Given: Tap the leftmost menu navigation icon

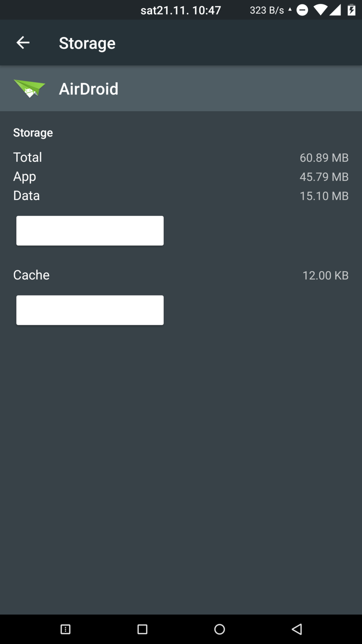Looking at the screenshot, I should tap(65, 629).
